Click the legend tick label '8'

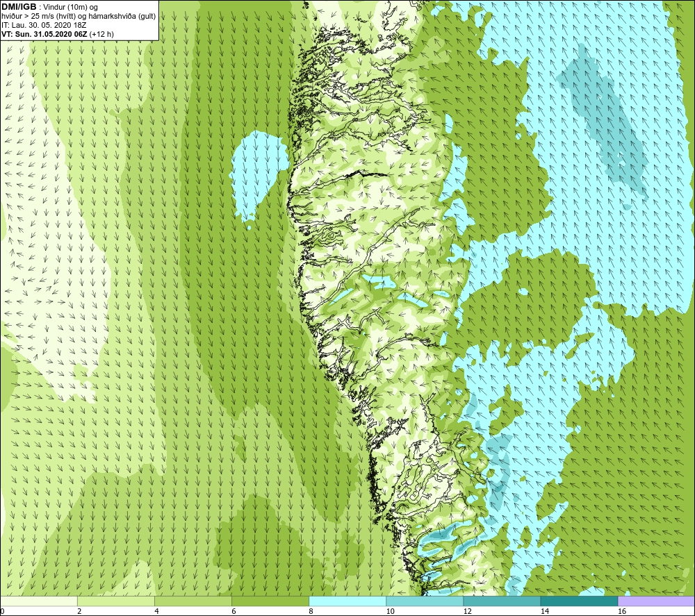(311, 612)
